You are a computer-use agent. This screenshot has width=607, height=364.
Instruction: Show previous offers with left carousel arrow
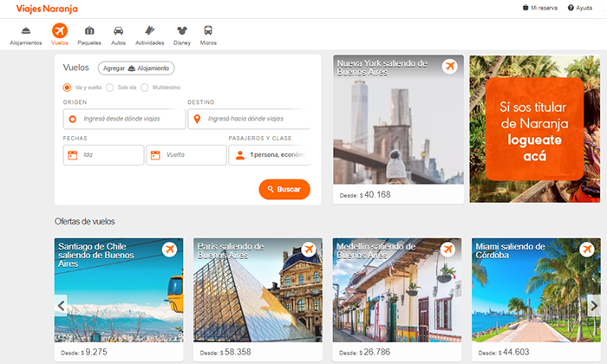[61, 306]
